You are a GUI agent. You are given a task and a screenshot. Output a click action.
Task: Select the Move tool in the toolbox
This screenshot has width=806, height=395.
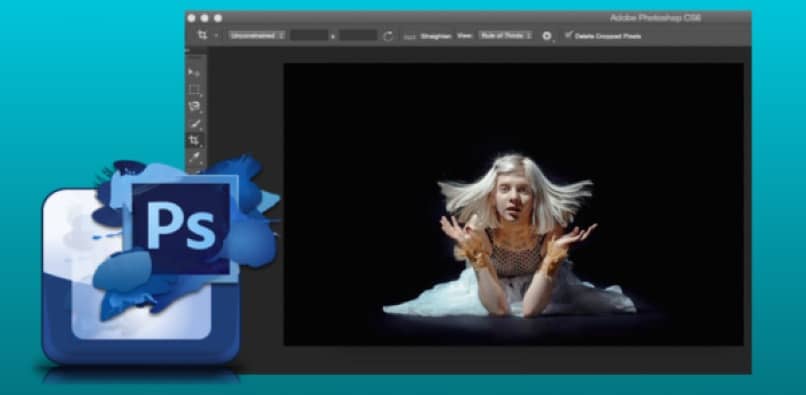tap(194, 73)
